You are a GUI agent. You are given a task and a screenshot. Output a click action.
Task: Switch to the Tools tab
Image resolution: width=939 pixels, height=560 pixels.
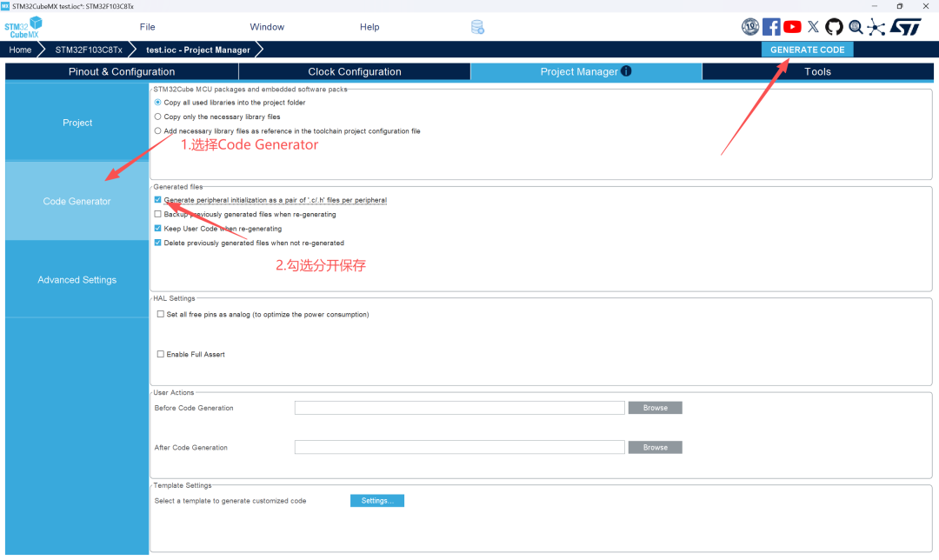[x=817, y=71]
